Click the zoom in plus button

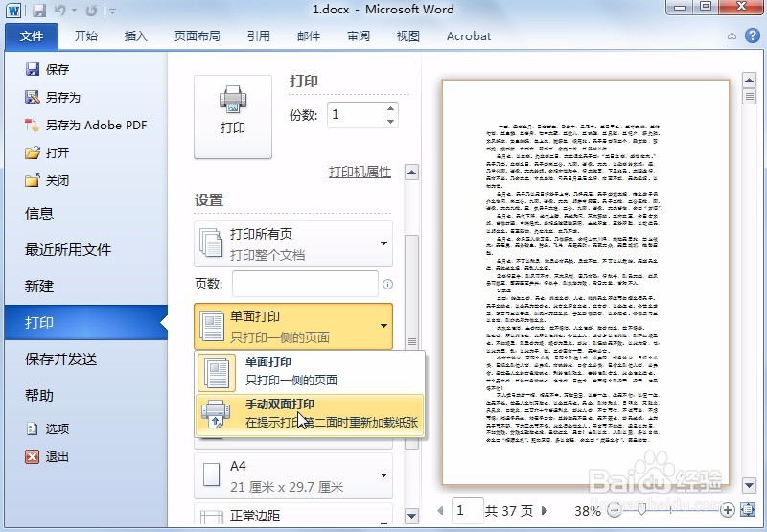click(x=728, y=511)
